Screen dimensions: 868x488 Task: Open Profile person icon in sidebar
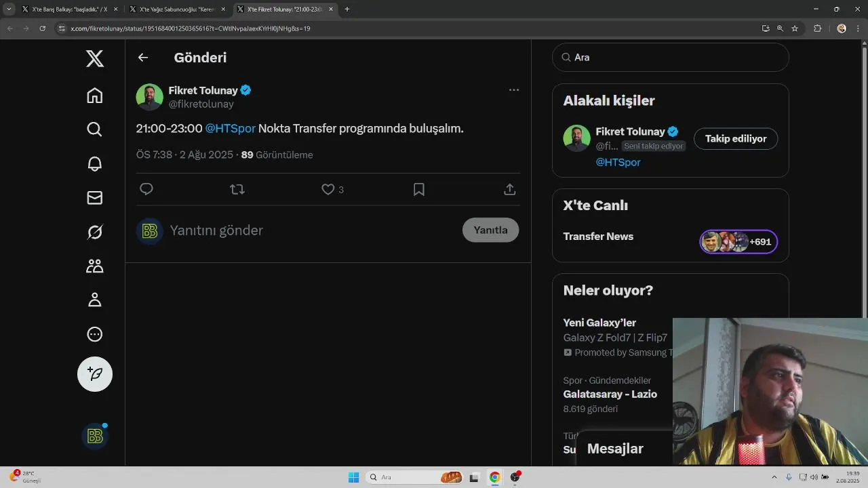coord(95,300)
